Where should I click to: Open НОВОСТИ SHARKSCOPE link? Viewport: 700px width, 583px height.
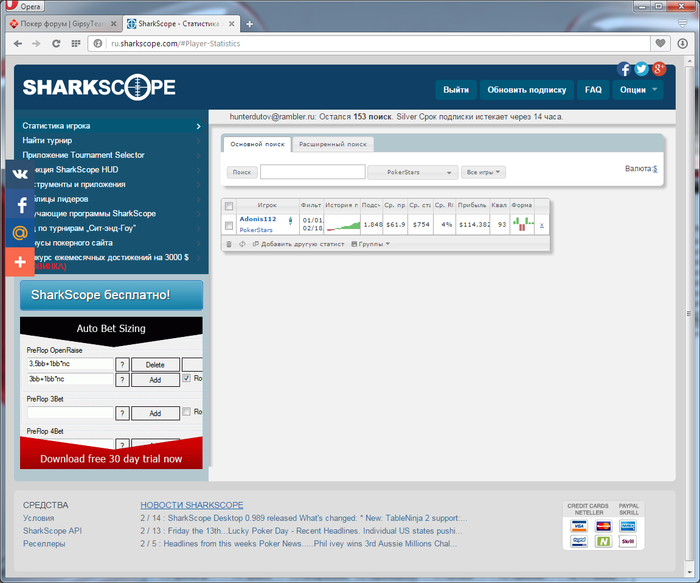pos(192,505)
